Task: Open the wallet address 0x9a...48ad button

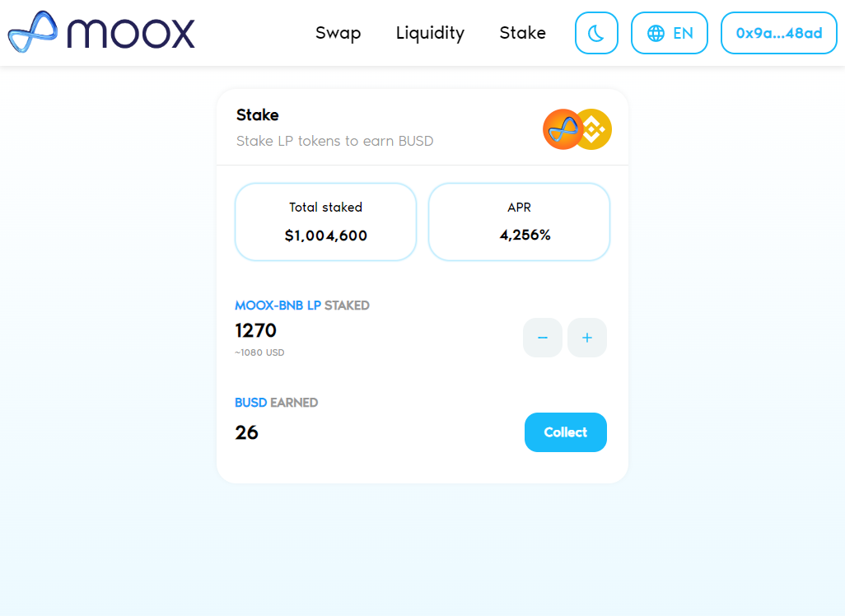Action: [779, 33]
